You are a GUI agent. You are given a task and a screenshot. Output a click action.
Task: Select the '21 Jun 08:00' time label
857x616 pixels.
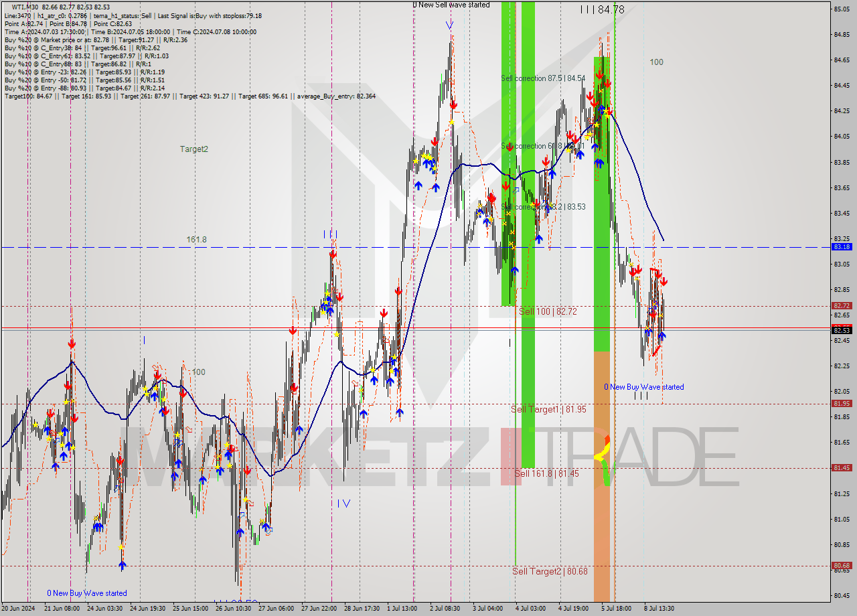point(63,609)
